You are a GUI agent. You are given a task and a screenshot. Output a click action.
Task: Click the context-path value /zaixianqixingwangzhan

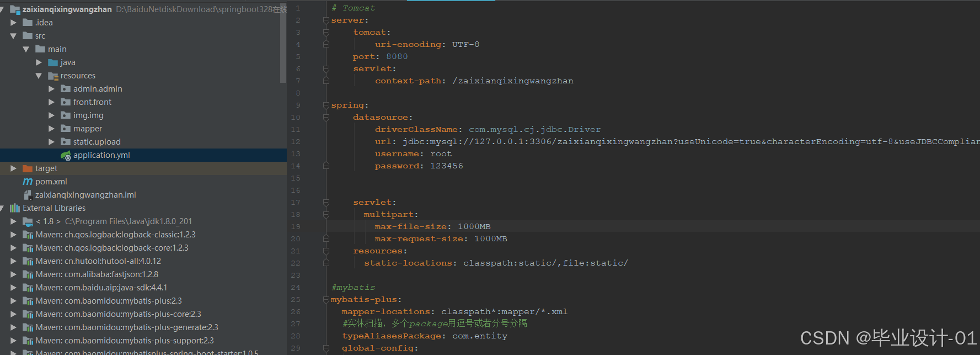pos(513,81)
